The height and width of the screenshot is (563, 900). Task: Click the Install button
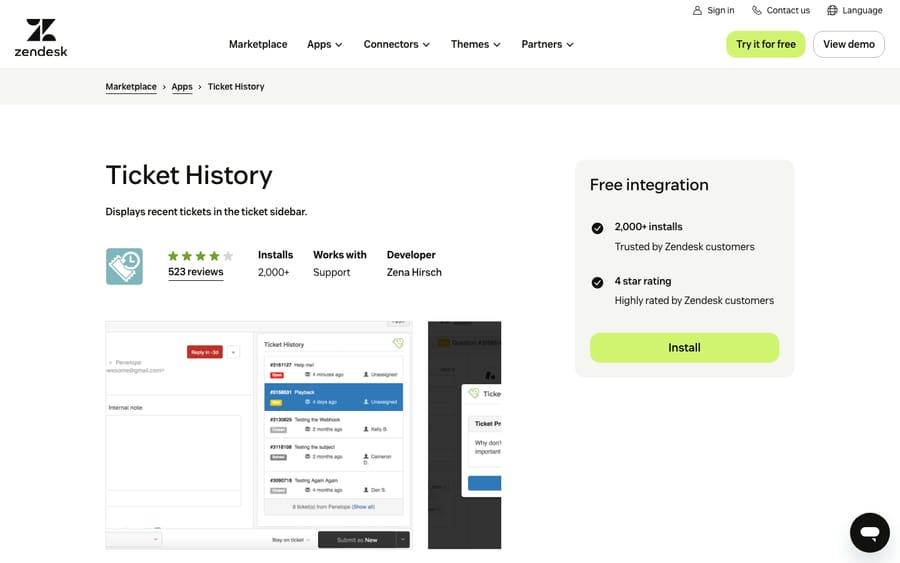tap(684, 347)
